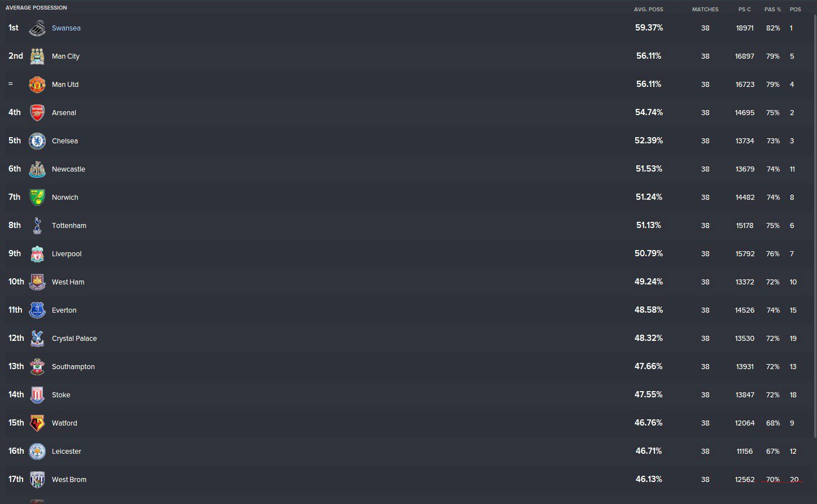Select the Man Utd crest icon
This screenshot has height=504, width=817.
pos(37,85)
